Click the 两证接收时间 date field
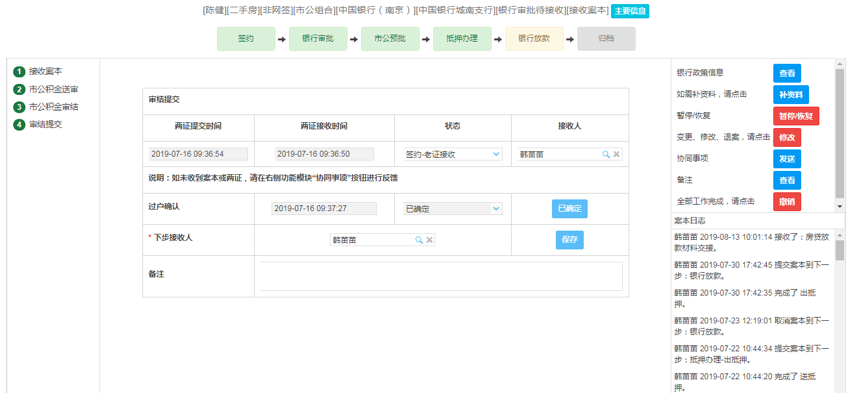Image resolution: width=864 pixels, height=393 pixels. [325, 154]
